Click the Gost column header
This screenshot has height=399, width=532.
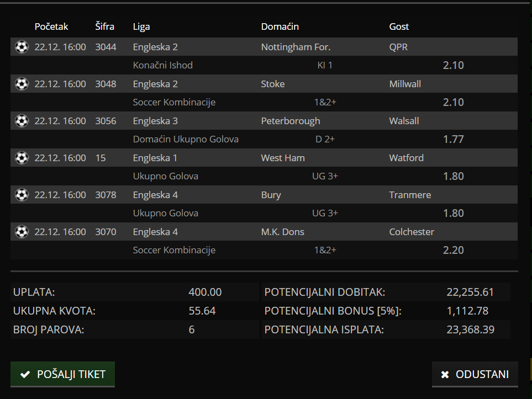[399, 26]
